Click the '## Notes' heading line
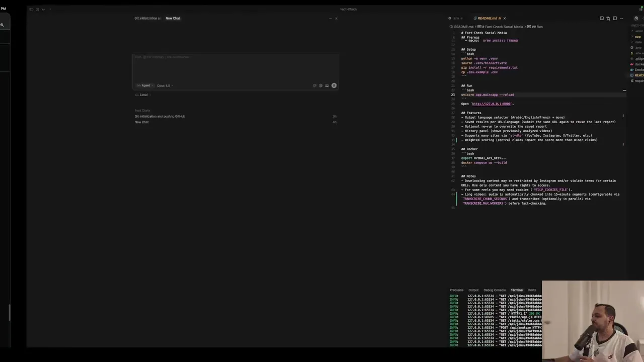This screenshot has width=644, height=362. click(x=468, y=176)
